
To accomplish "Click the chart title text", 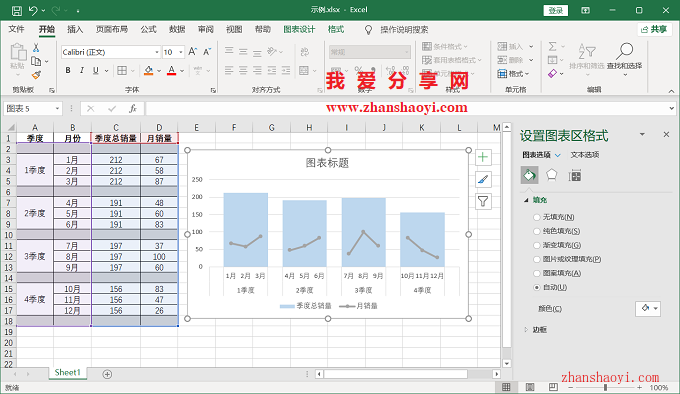I will (327, 163).
